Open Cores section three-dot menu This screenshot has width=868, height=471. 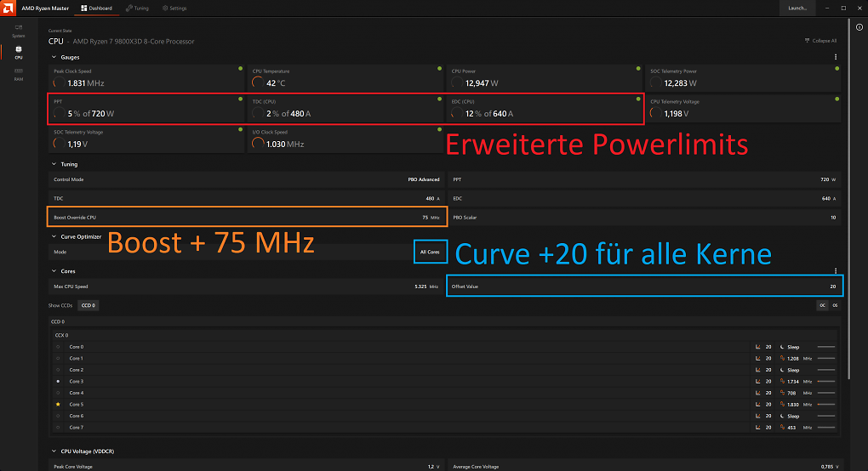[836, 271]
